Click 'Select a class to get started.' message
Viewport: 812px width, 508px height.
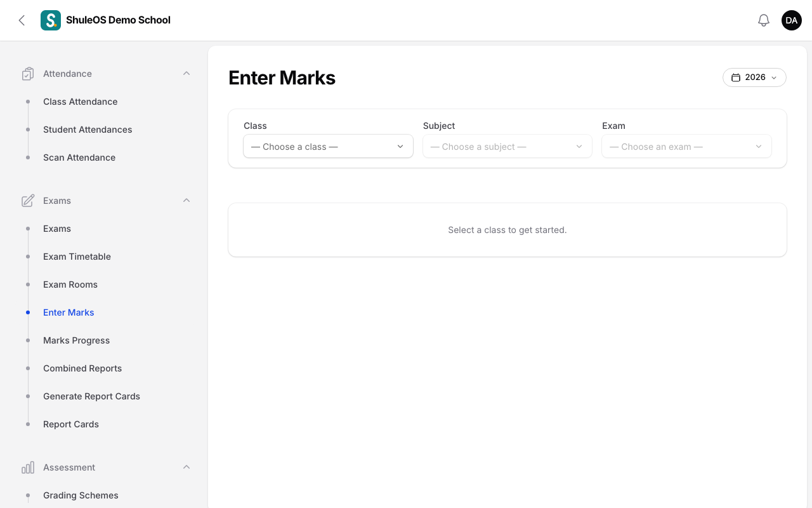point(507,230)
